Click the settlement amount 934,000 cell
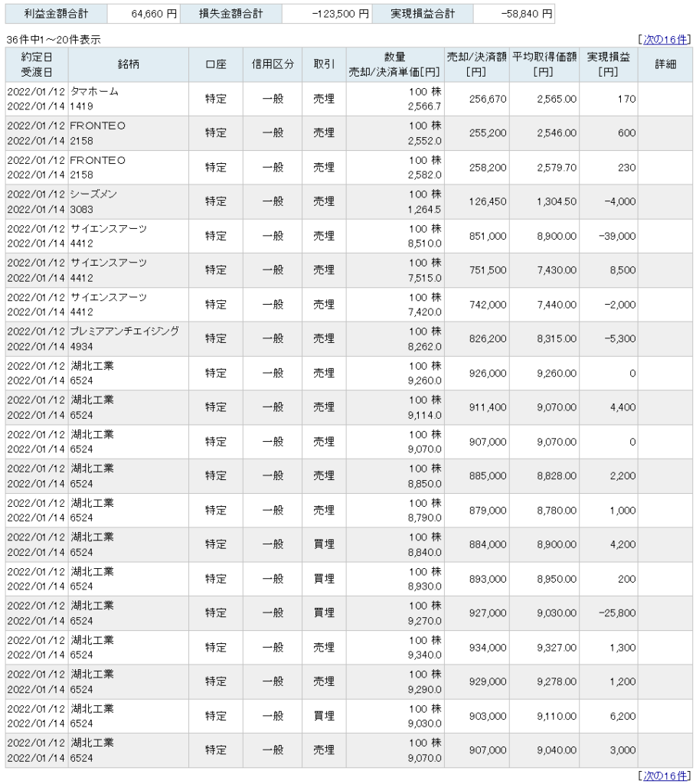The height and width of the screenshot is (784, 696). click(x=477, y=648)
